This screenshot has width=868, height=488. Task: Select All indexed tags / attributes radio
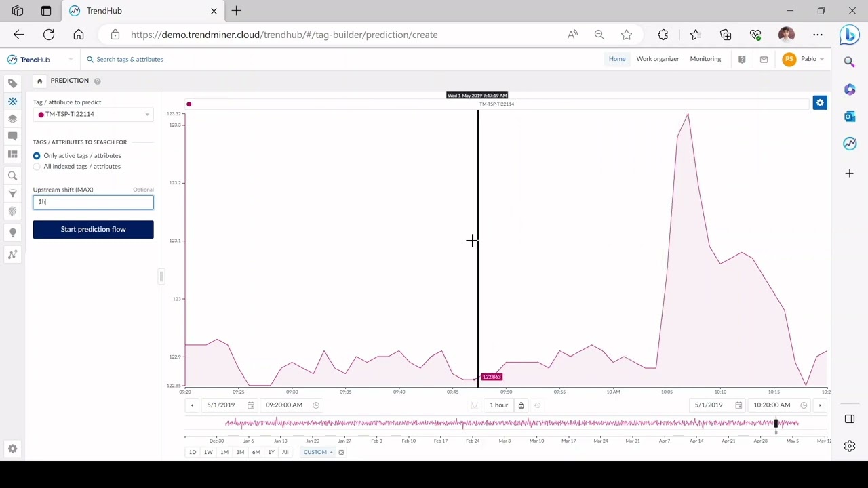point(37,167)
